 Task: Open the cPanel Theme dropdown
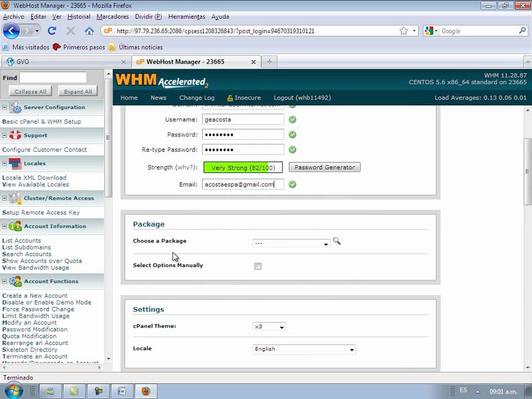[269, 326]
